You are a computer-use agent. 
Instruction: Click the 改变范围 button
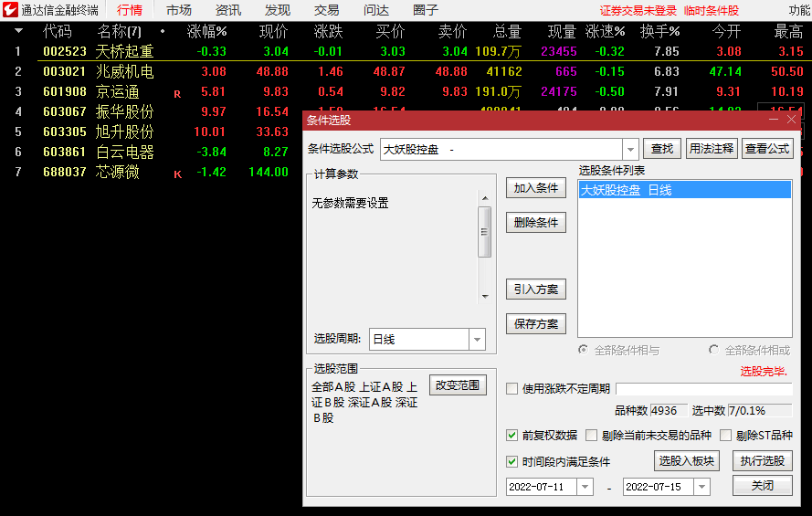click(x=458, y=385)
